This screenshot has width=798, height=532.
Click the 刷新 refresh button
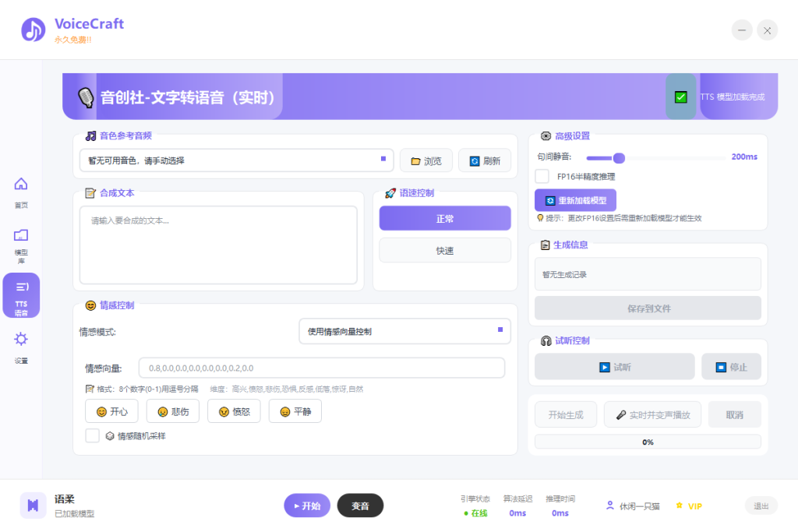click(x=485, y=161)
